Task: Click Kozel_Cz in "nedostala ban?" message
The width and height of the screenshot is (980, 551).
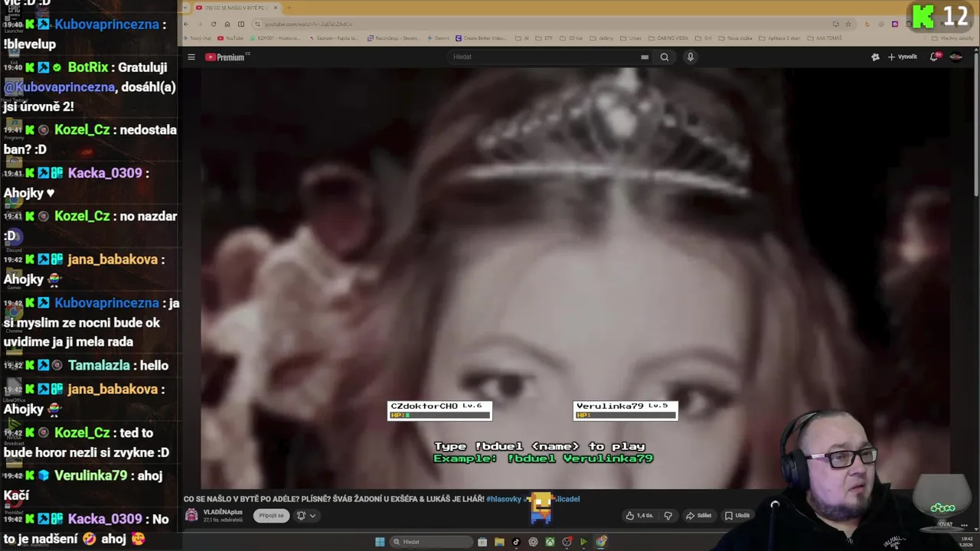Action: [x=82, y=130]
